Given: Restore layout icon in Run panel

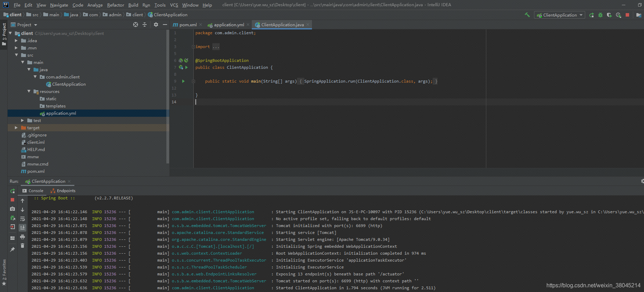Looking at the screenshot, I should point(12,238).
